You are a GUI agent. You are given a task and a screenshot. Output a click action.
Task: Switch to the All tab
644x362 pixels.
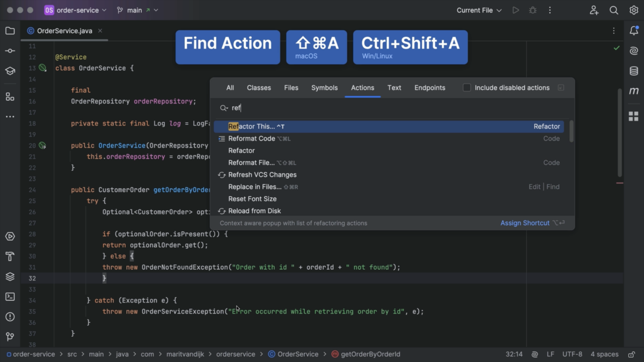tap(230, 88)
